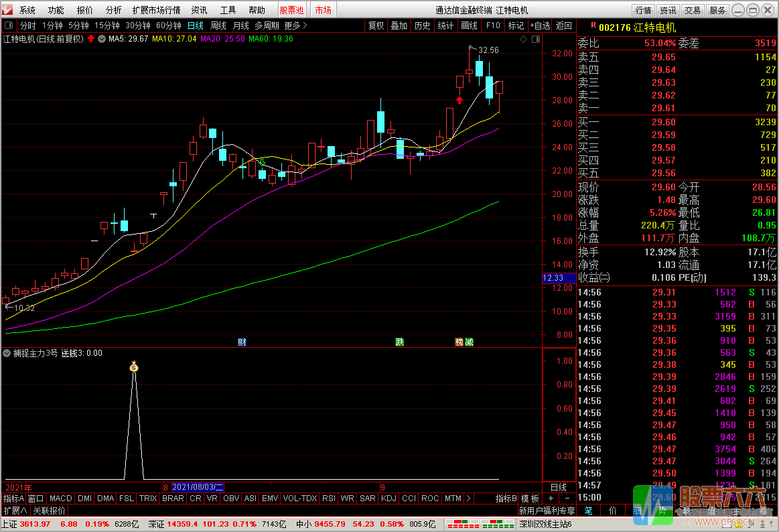Switch to 15分钟 chart period
The image size is (779, 532).
[107, 25]
